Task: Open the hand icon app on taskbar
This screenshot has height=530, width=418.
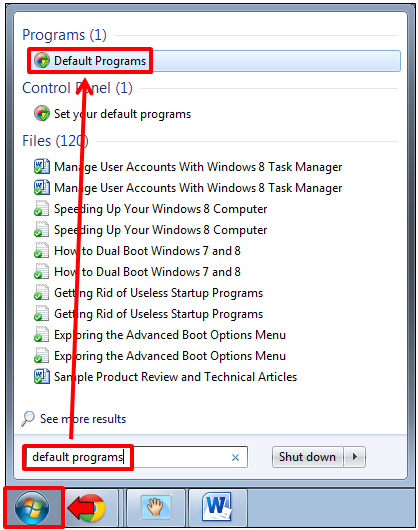Action: point(155,508)
